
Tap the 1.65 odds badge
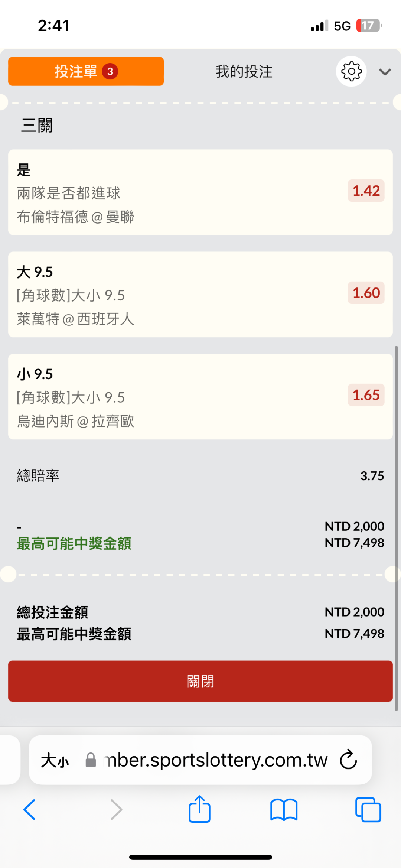click(366, 395)
